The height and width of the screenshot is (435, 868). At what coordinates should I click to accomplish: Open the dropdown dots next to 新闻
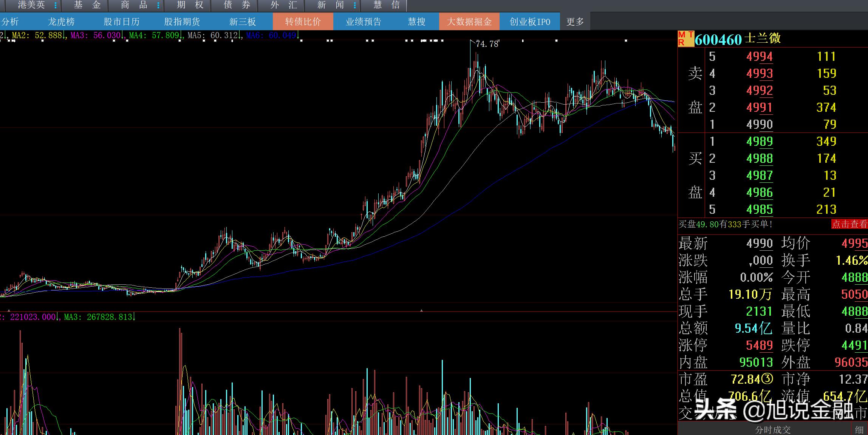click(x=355, y=5)
